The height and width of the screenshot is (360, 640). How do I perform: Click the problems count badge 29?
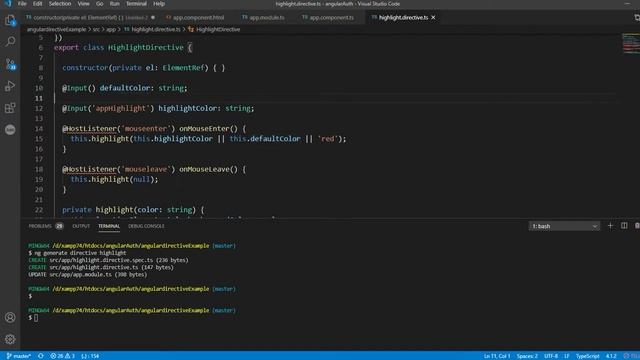coord(59,226)
